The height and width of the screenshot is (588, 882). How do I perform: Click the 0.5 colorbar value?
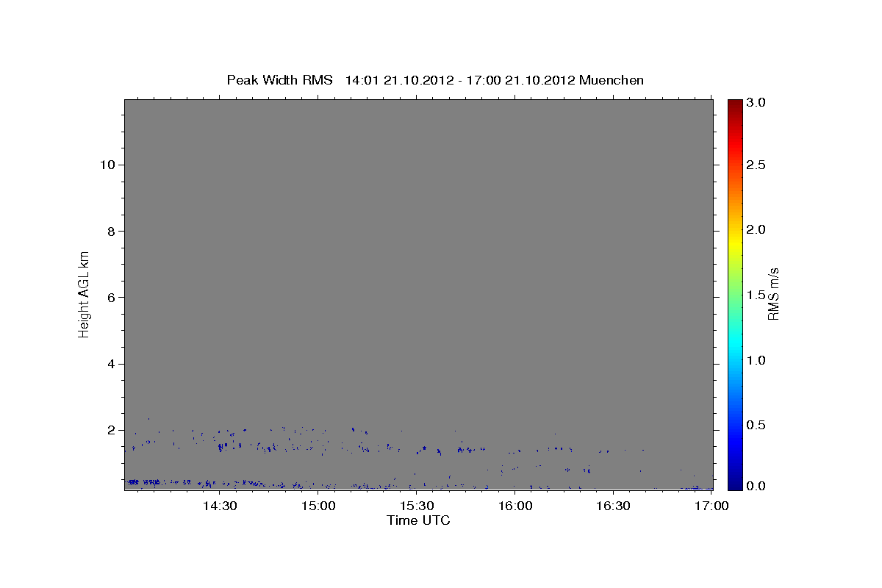click(756, 425)
